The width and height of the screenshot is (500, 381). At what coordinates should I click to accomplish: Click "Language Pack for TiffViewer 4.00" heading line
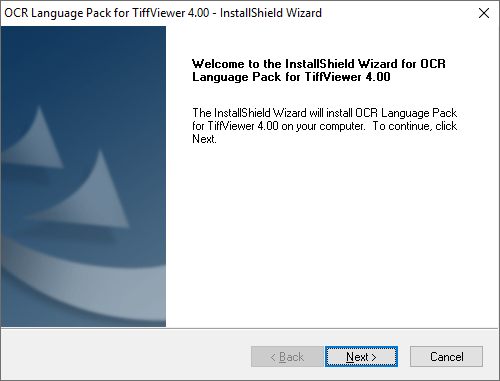click(x=291, y=77)
